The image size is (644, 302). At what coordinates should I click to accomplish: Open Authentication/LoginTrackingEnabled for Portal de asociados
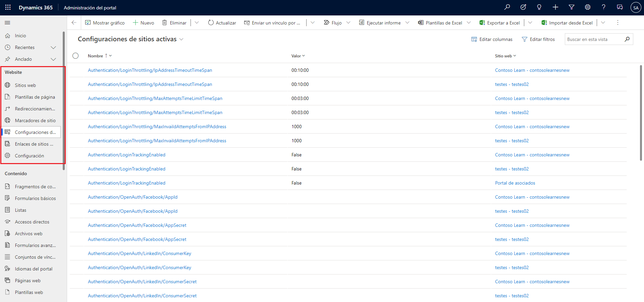click(x=126, y=183)
